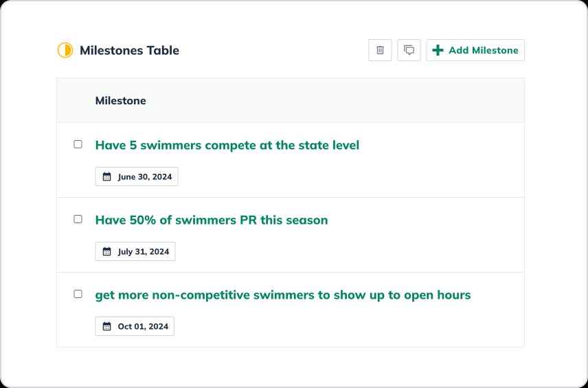Viewport: 588px width, 388px height.
Task: Open the Oct 01, 2024 date selector
Action: (x=142, y=326)
